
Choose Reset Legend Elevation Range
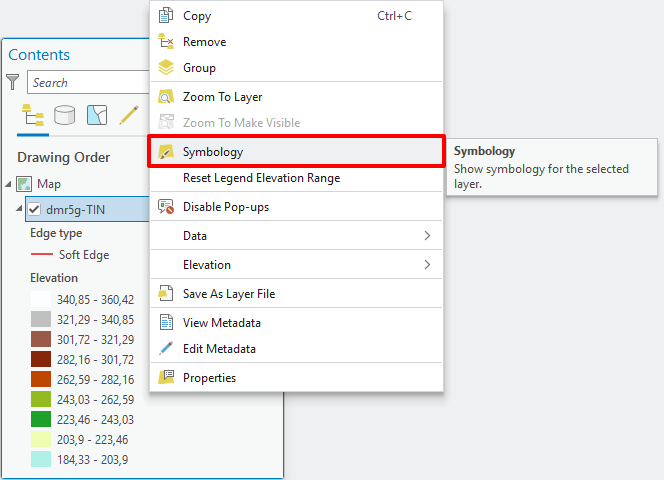[261, 178]
